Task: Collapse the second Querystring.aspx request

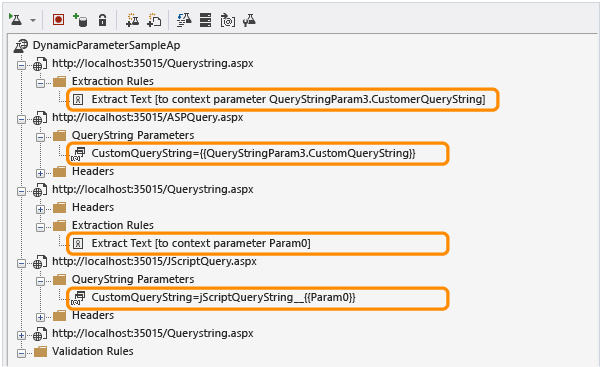Action: [21, 191]
